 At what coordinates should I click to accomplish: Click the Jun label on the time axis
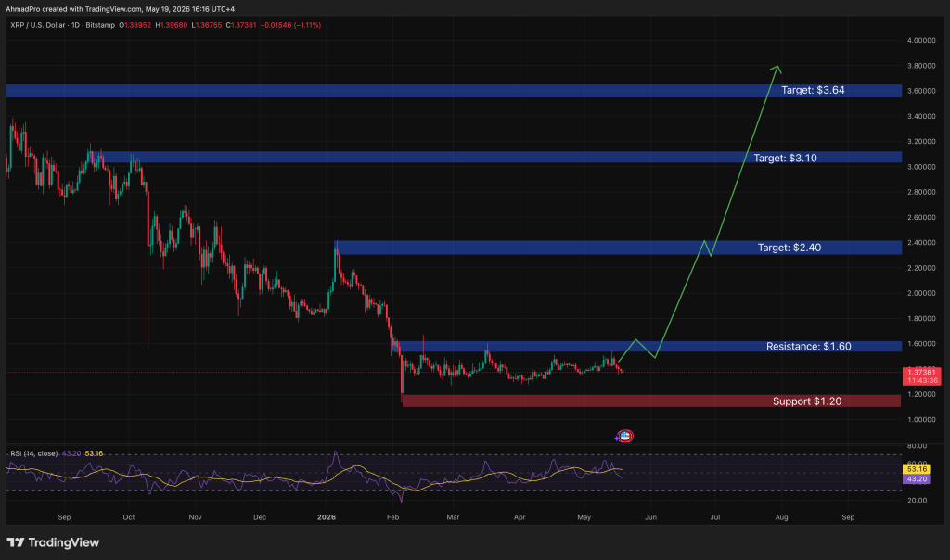(x=650, y=517)
